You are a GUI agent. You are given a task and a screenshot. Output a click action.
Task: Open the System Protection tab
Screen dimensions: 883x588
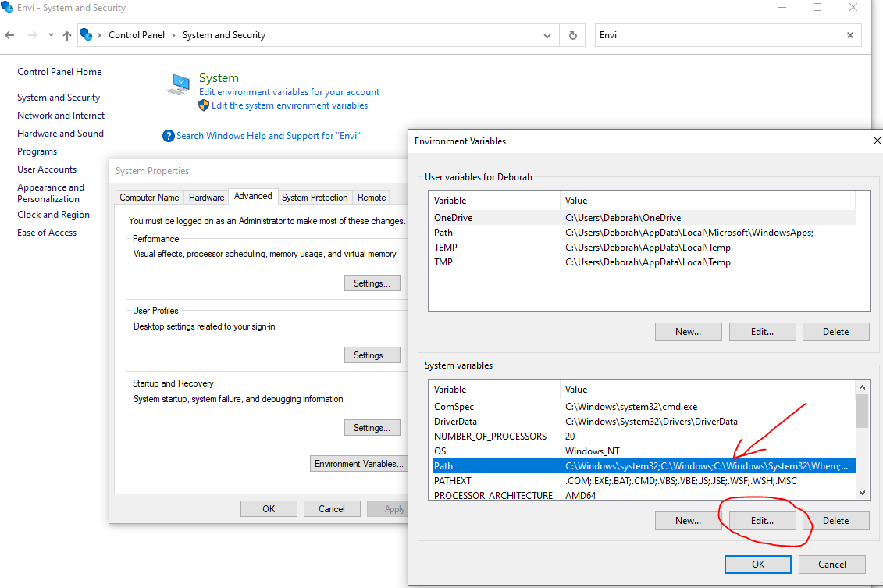click(315, 198)
